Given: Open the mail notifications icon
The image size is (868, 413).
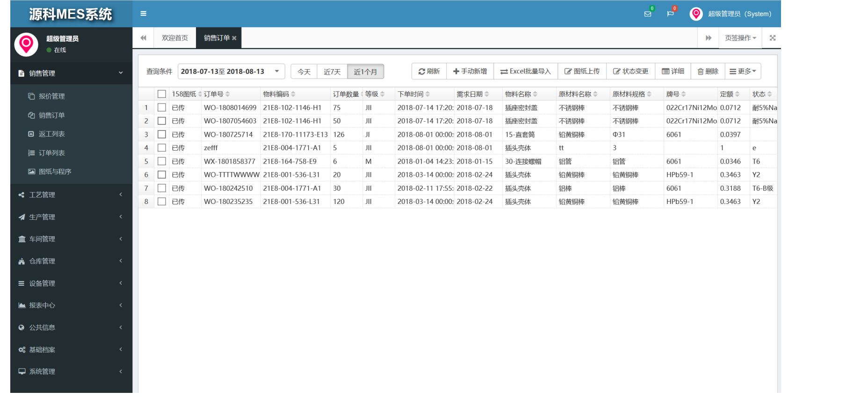Looking at the screenshot, I should (x=648, y=14).
